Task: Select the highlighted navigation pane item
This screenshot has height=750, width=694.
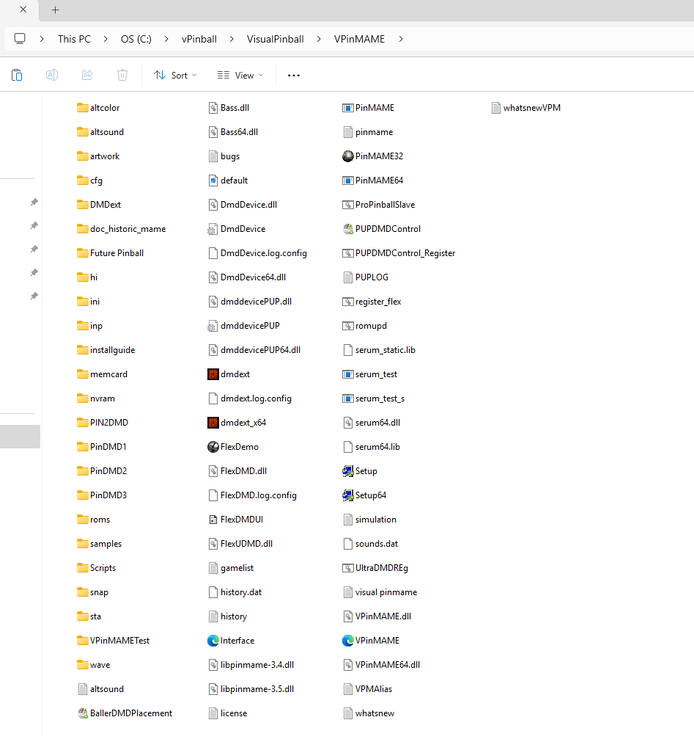Action: pos(20,437)
